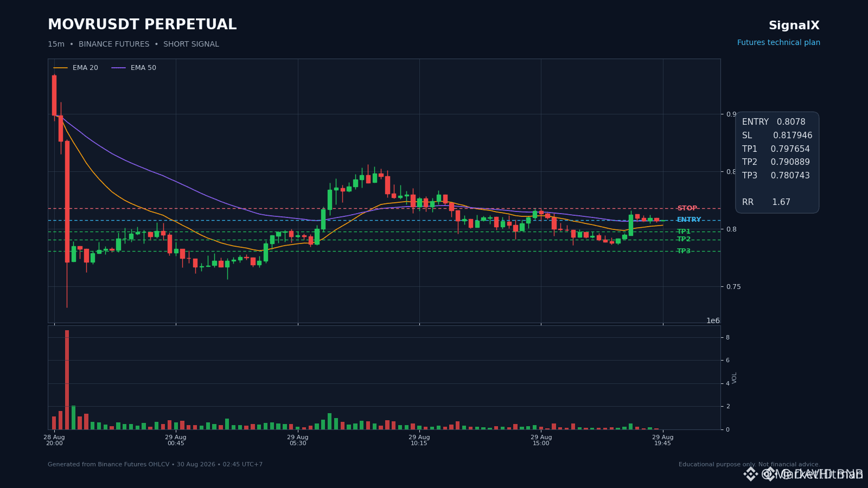Click the SignalX brand name
The image size is (868, 488).
[794, 25]
